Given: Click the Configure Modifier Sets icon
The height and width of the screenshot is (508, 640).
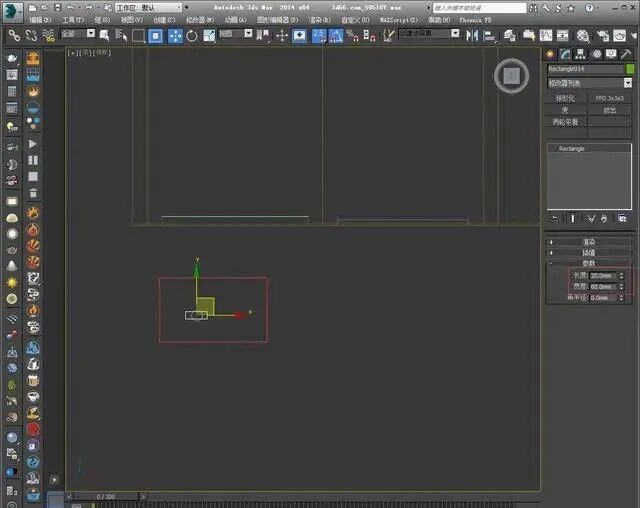Looking at the screenshot, I should tap(622, 219).
